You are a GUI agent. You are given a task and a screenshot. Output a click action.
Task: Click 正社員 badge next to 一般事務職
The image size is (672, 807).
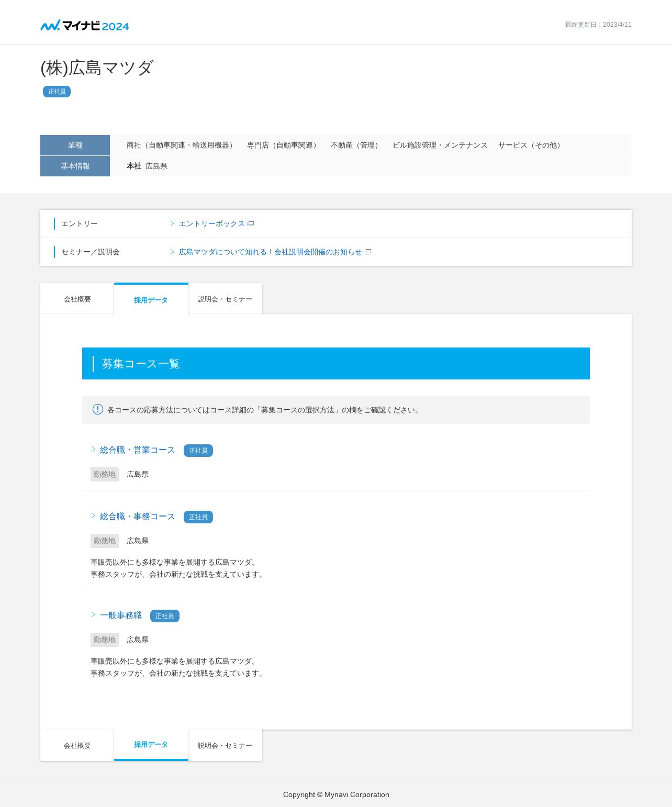pos(164,616)
